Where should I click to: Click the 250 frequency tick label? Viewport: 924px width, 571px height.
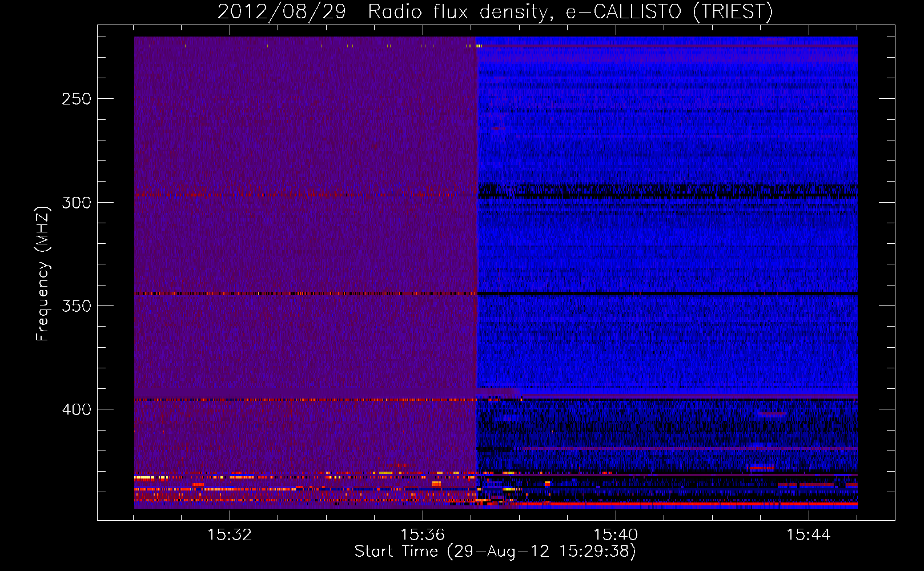tap(77, 99)
